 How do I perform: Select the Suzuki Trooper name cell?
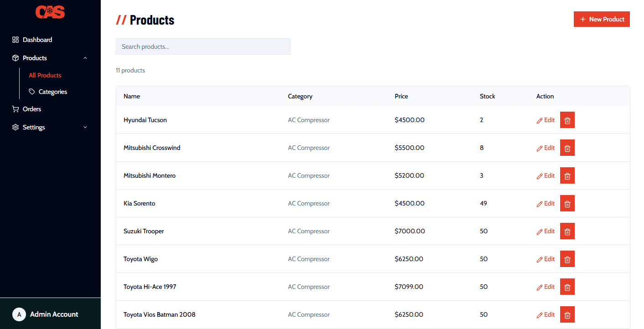pyautogui.click(x=144, y=231)
